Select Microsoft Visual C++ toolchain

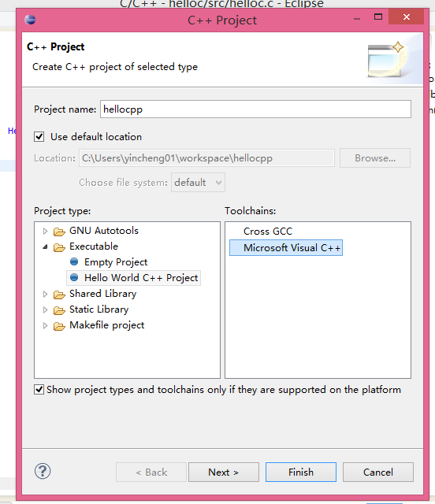click(286, 248)
